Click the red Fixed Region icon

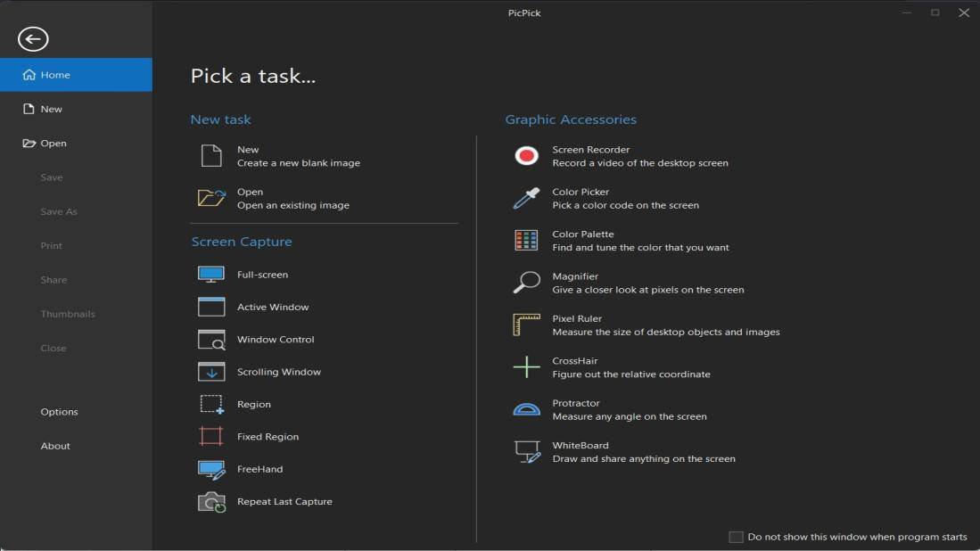click(x=211, y=436)
